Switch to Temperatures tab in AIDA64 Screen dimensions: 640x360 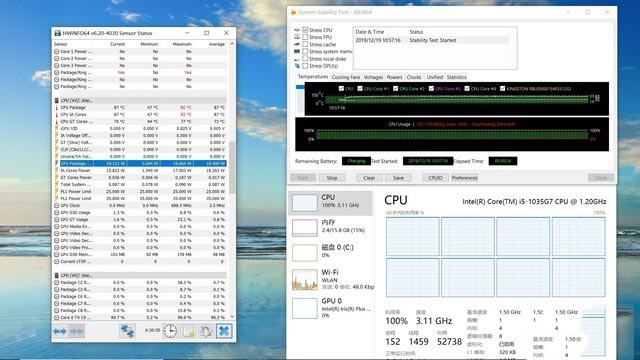[x=313, y=77]
